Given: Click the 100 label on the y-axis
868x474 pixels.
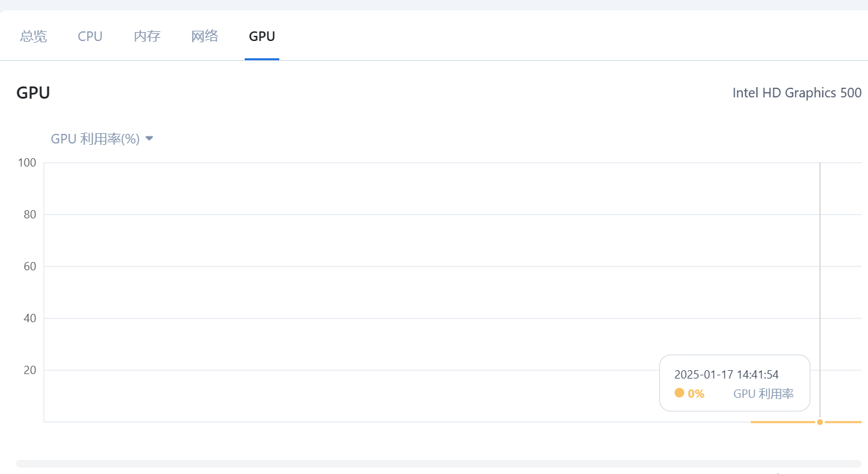Looking at the screenshot, I should coord(27,163).
